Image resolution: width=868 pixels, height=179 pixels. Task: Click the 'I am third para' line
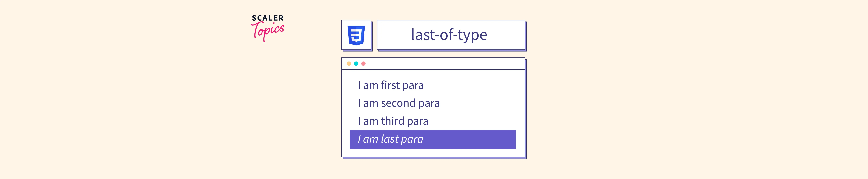[393, 121]
